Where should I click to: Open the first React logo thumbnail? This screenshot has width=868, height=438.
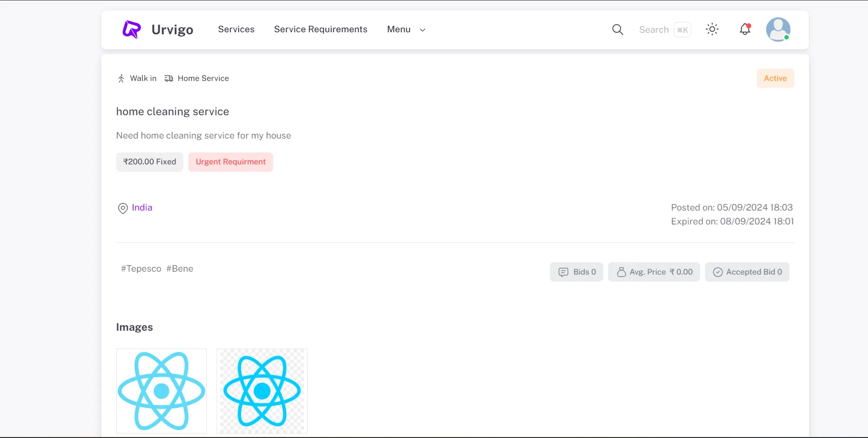tap(161, 391)
